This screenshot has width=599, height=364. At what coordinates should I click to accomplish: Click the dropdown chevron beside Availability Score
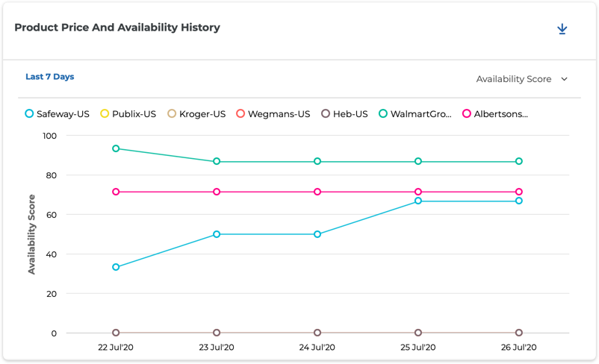coord(565,79)
